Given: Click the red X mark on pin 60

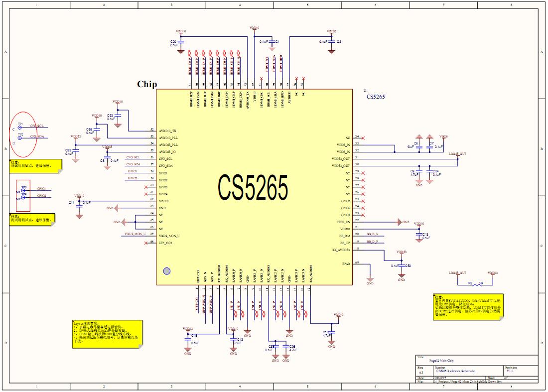Looking at the screenshot, I should pyautogui.click(x=146, y=187).
